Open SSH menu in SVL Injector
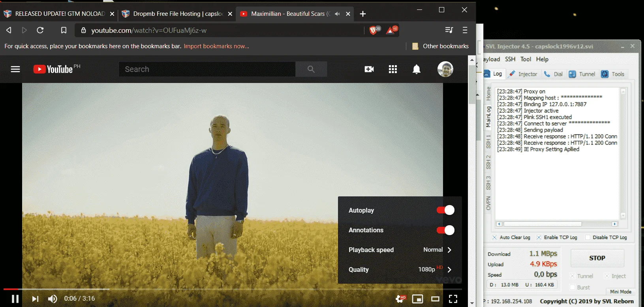Image resolution: width=644 pixels, height=307 pixels. [510, 59]
